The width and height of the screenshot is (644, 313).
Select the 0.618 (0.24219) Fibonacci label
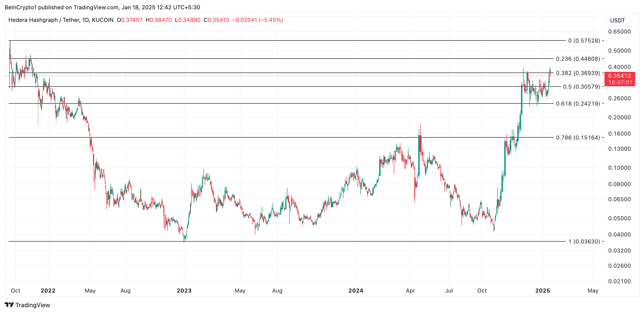click(x=578, y=103)
